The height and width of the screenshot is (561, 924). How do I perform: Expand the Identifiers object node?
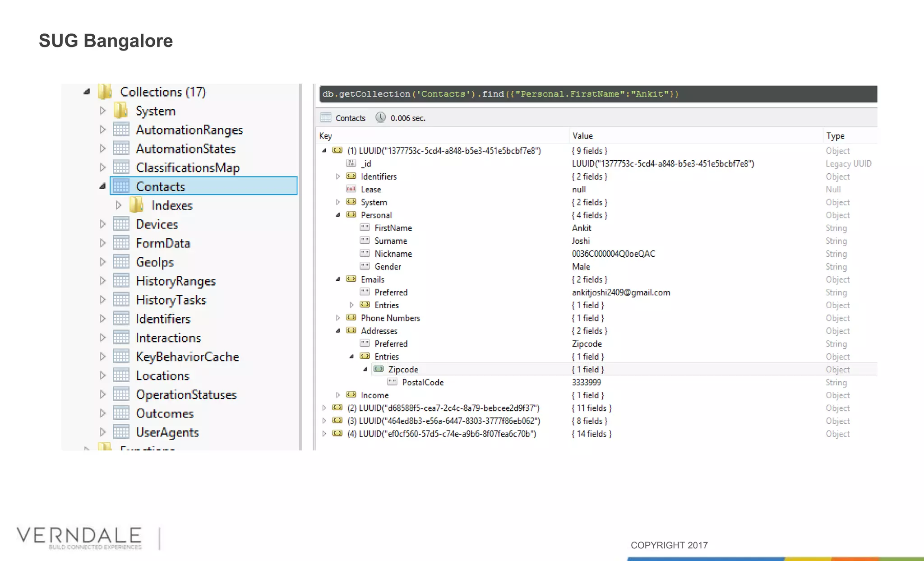coord(338,176)
